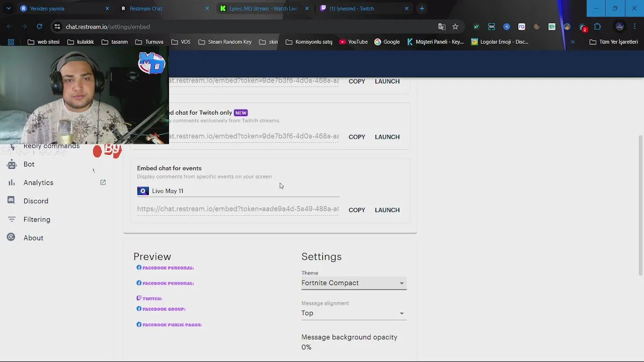Viewport: 644px width, 362px height.
Task: Launch the topmost embed chat link
Action: [x=387, y=81]
